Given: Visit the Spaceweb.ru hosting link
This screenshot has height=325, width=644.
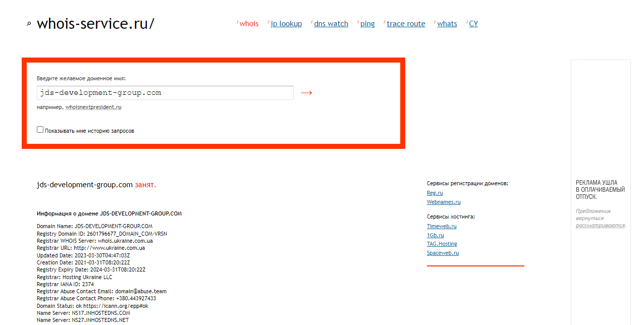Looking at the screenshot, I should click(443, 253).
